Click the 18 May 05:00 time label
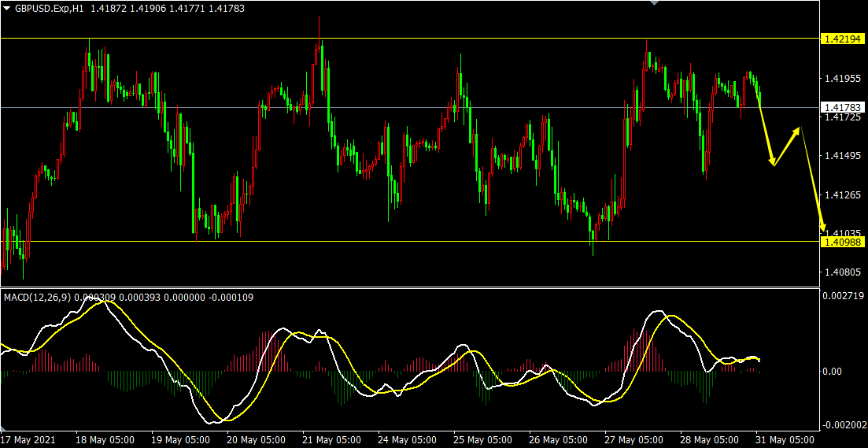The height and width of the screenshot is (448, 868). coord(105,439)
